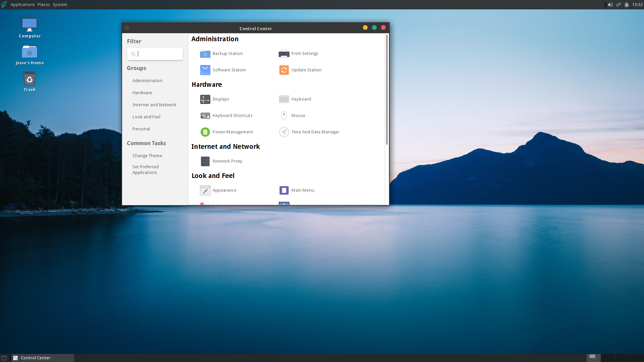Screen dimensions: 644x362
Task: Open Backup Station icon
Action: 205,54
